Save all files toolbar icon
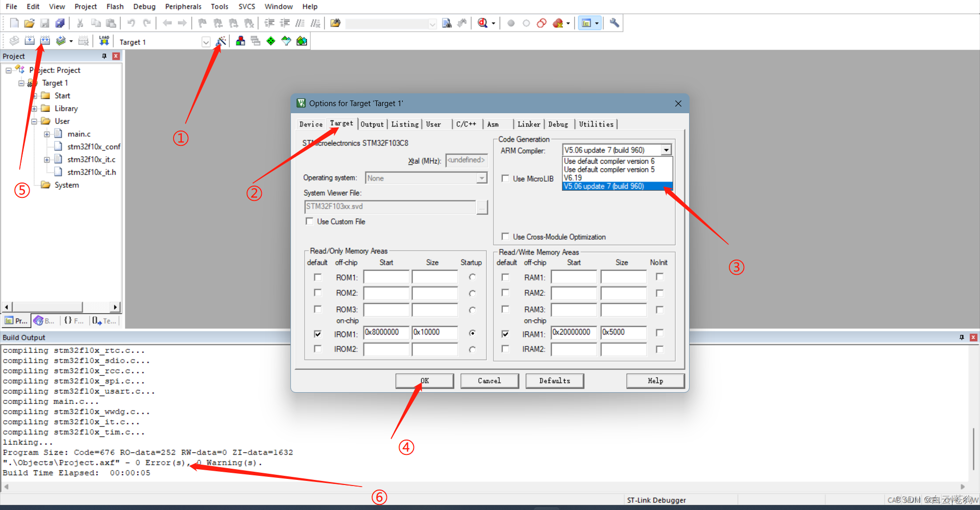Screen dimensions: 980x510 coord(60,23)
